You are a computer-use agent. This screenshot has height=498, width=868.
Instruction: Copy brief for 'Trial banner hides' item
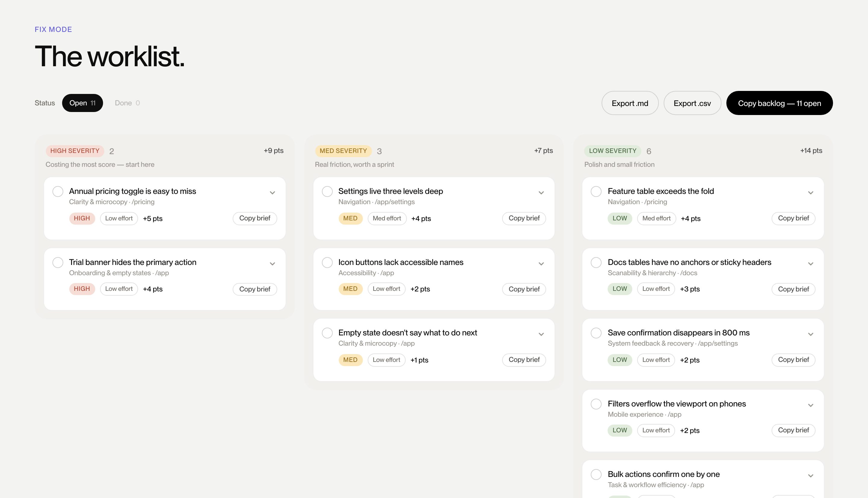[255, 289]
